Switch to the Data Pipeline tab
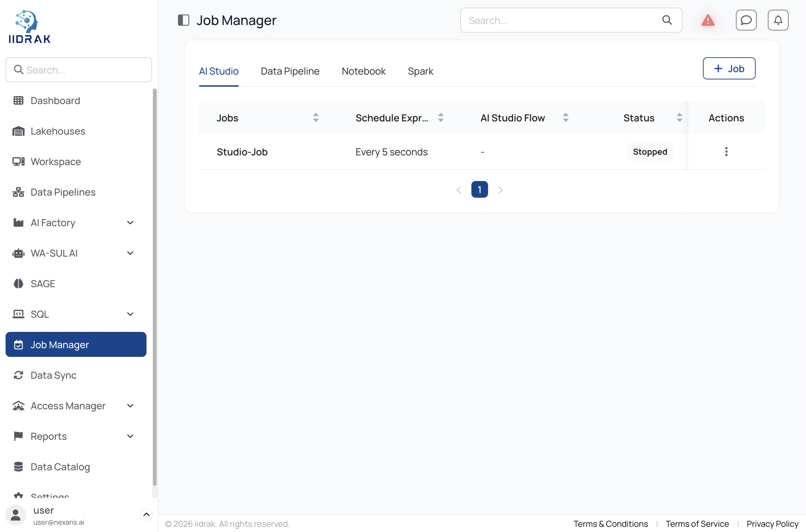806x532 pixels. point(290,71)
